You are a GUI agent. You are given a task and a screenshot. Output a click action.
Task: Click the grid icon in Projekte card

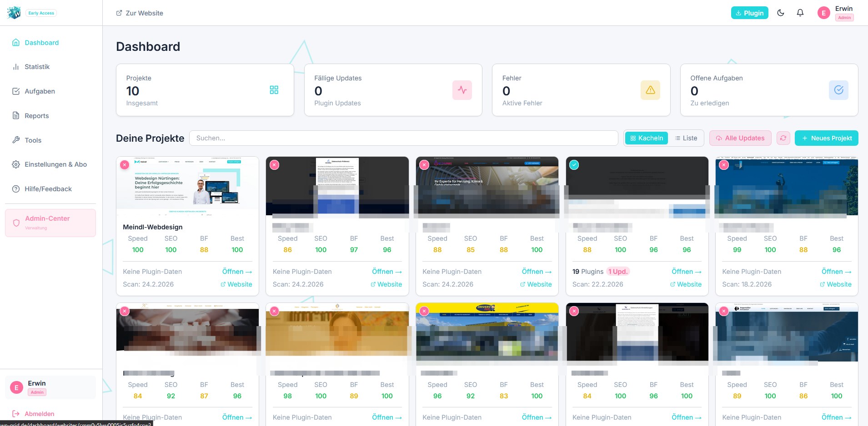click(274, 90)
